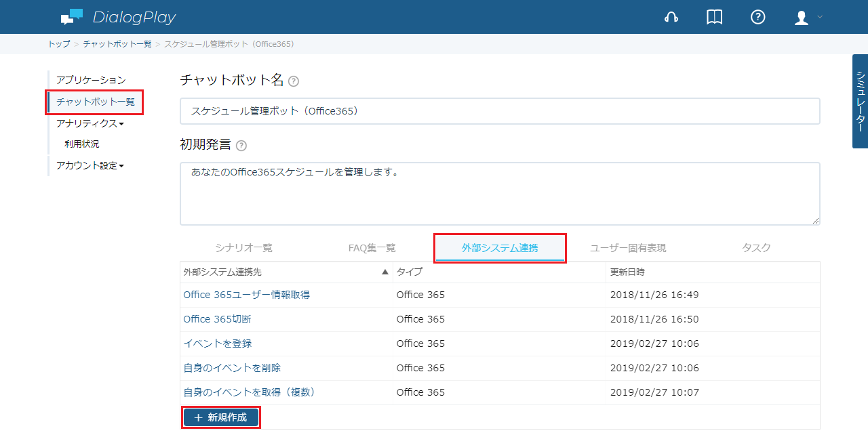868x437 pixels.
Task: Click the 2018/11/26 16:50 date cell
Action: 654,319
